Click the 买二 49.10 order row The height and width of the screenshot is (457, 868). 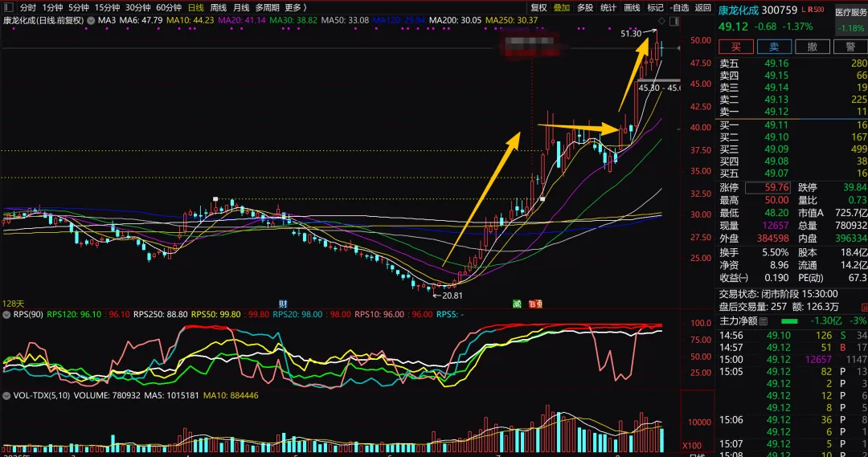pos(792,137)
